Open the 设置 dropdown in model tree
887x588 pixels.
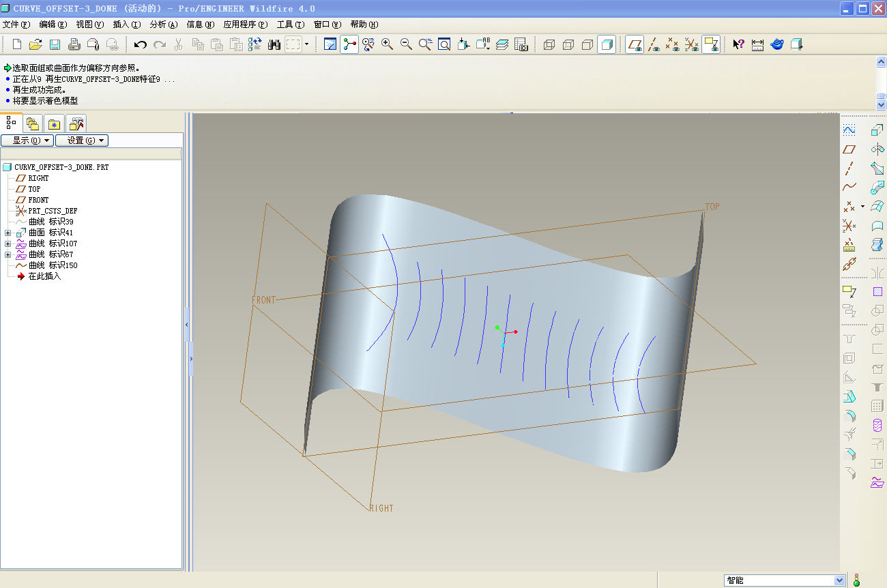(82, 141)
